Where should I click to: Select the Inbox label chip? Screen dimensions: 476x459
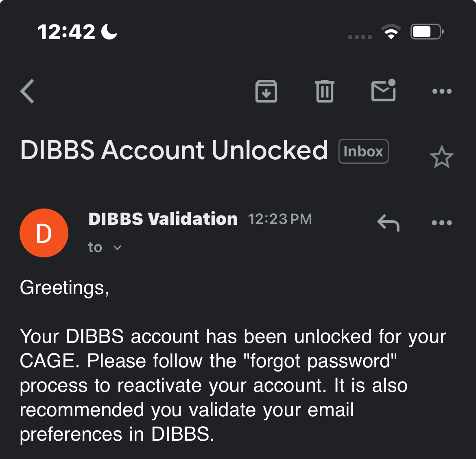click(x=363, y=151)
